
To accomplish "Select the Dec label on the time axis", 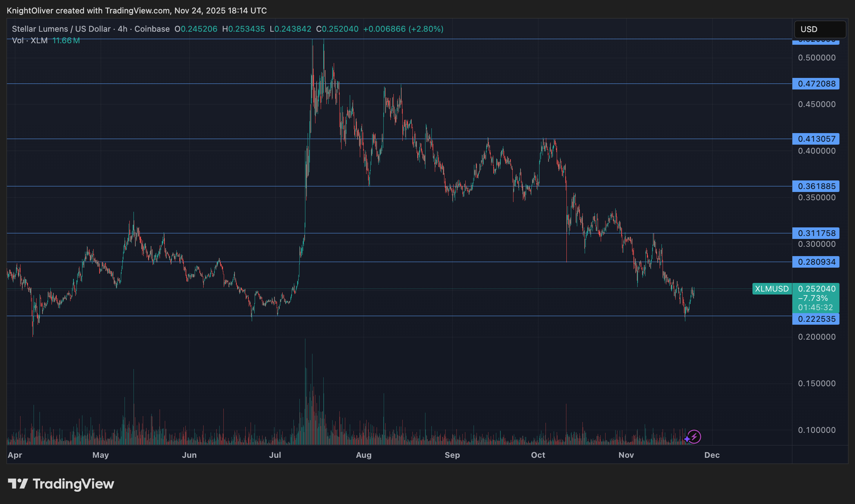I will pos(713,455).
